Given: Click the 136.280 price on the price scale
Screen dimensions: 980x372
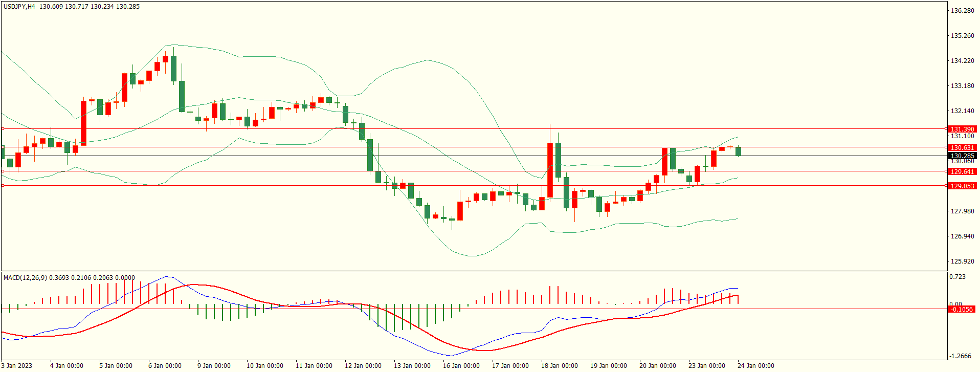Looking at the screenshot, I should 962,11.
